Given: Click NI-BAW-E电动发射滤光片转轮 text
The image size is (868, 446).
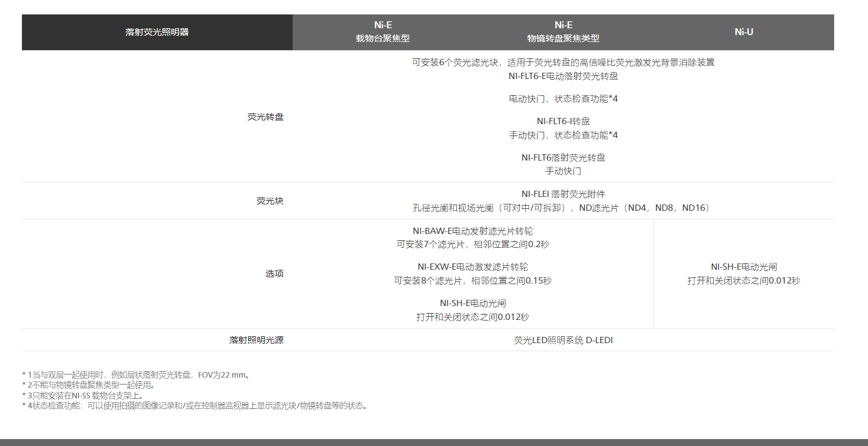Looking at the screenshot, I should [x=473, y=231].
